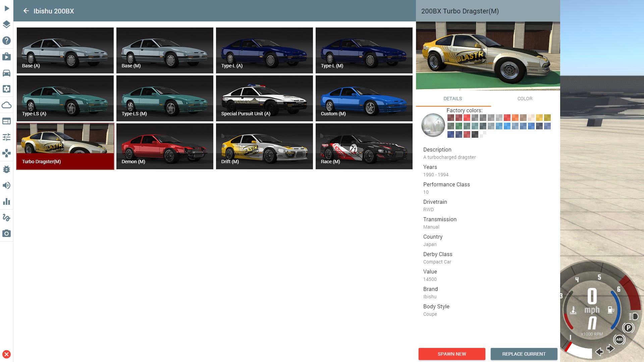This screenshot has width=644, height=362.
Task: Click the play icon in sidebar
Action: [x=6, y=8]
